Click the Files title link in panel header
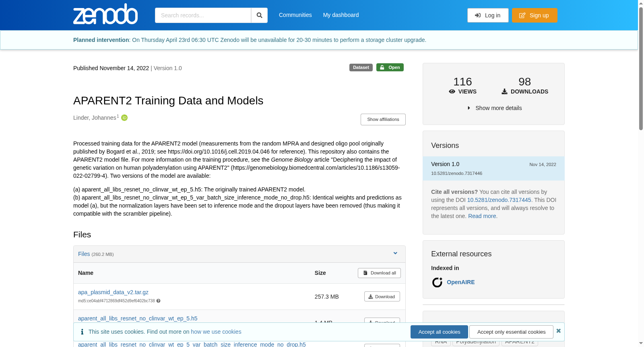This screenshot has width=644, height=347. (x=84, y=254)
